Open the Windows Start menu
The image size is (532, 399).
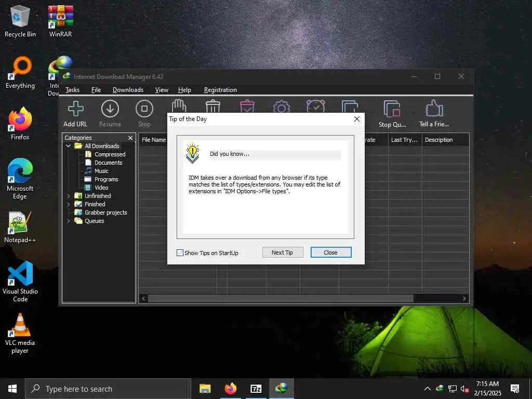[x=12, y=389]
